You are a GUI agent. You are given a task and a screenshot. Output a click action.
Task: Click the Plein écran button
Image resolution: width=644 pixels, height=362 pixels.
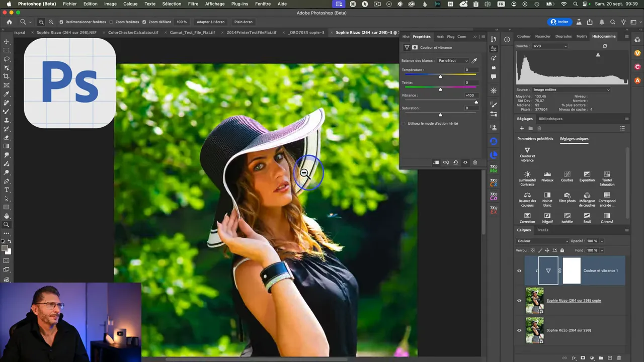pyautogui.click(x=244, y=22)
